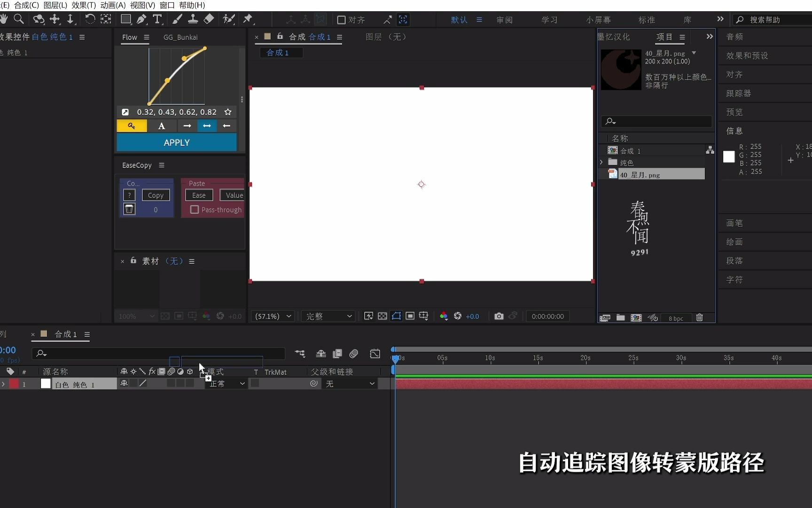This screenshot has width=812, height=508.
Task: Select the Rectangle shape tool
Action: coord(125,19)
